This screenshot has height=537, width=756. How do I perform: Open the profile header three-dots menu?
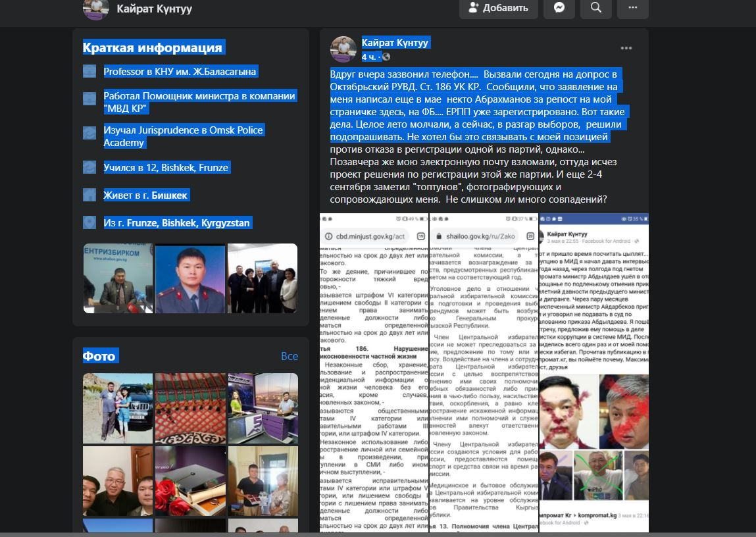tap(632, 8)
